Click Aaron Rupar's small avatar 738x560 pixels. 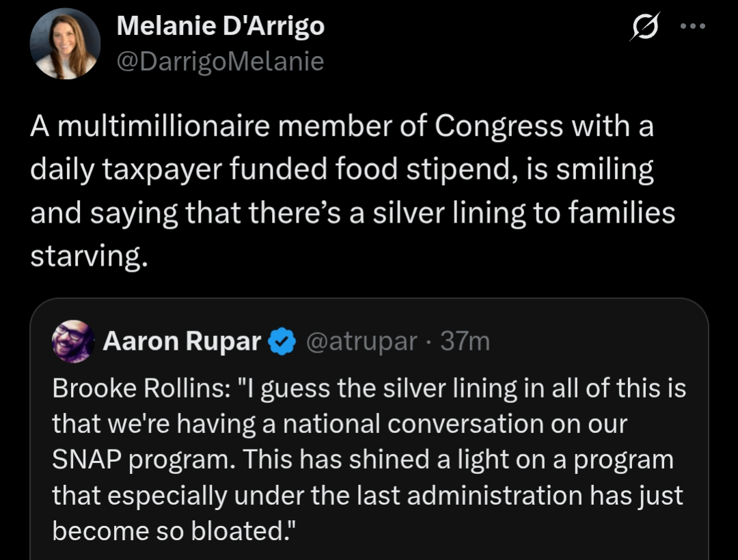coord(72,340)
